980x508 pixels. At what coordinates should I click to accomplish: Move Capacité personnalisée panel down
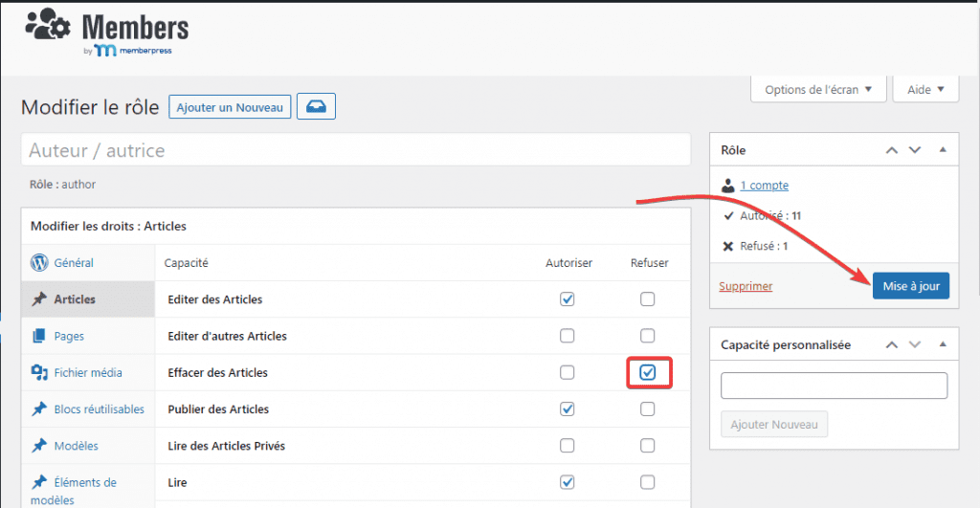[915, 344]
